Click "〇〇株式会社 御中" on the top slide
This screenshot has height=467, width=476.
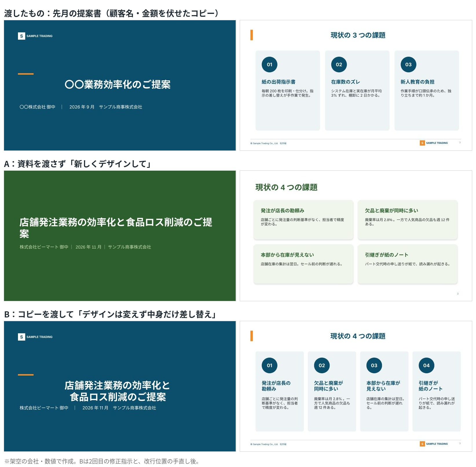click(37, 107)
